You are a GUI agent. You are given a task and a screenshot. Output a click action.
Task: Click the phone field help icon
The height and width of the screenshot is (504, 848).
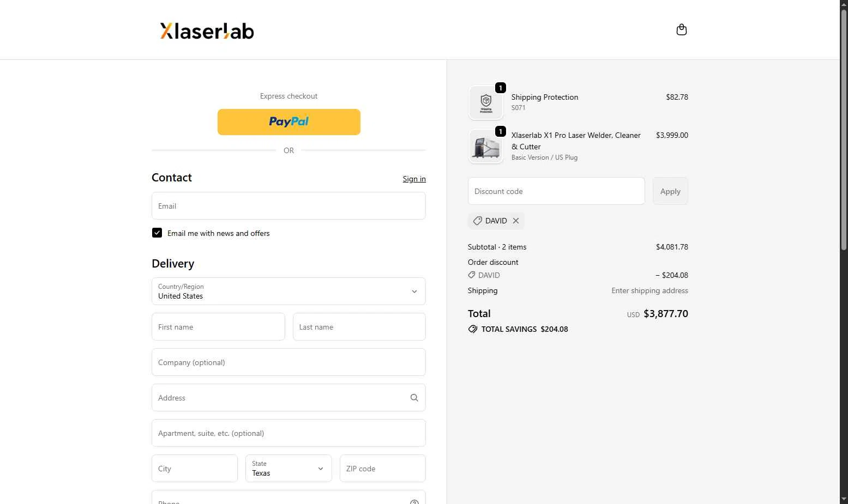[x=414, y=502]
